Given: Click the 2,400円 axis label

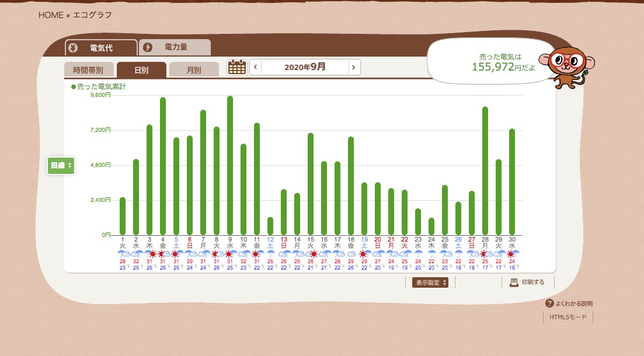Looking at the screenshot, I should 100,200.
